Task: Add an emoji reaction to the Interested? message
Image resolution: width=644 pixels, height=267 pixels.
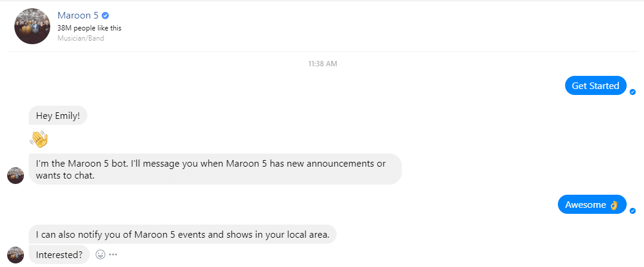Action: (x=100, y=254)
